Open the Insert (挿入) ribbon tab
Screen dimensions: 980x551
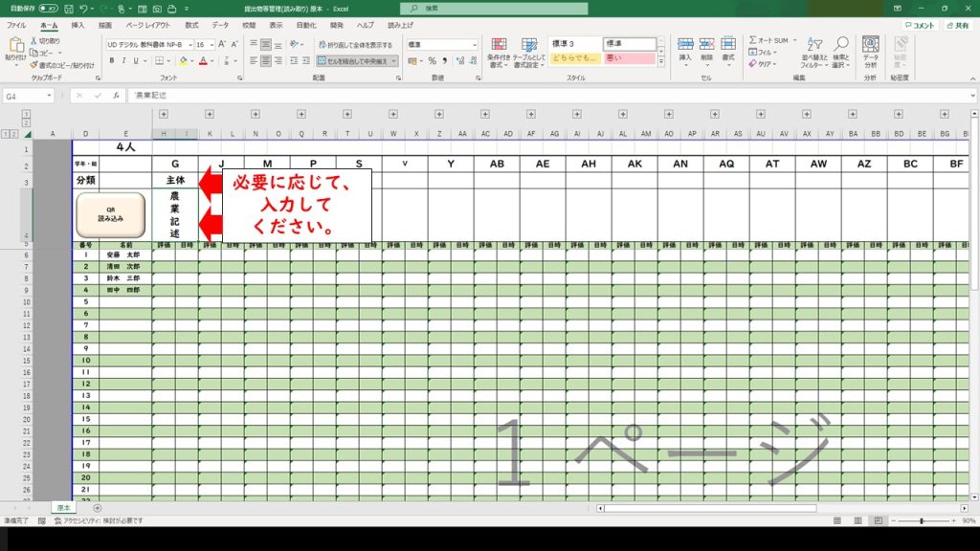coord(78,25)
